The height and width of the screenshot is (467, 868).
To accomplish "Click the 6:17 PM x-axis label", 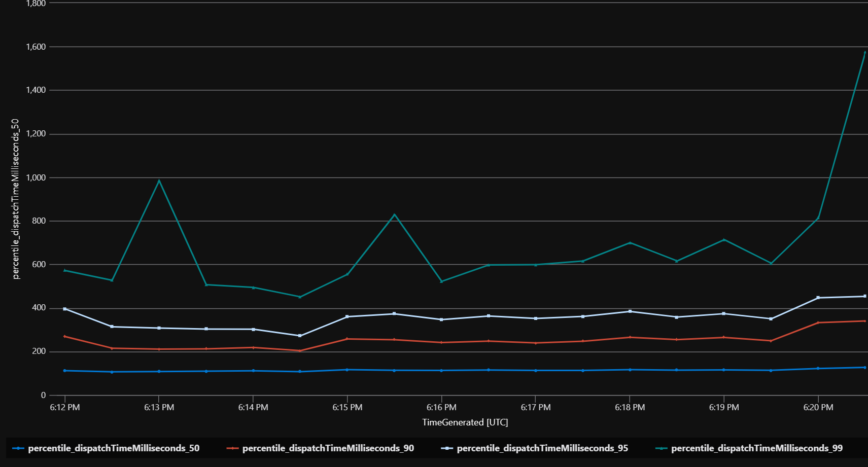I will point(536,408).
